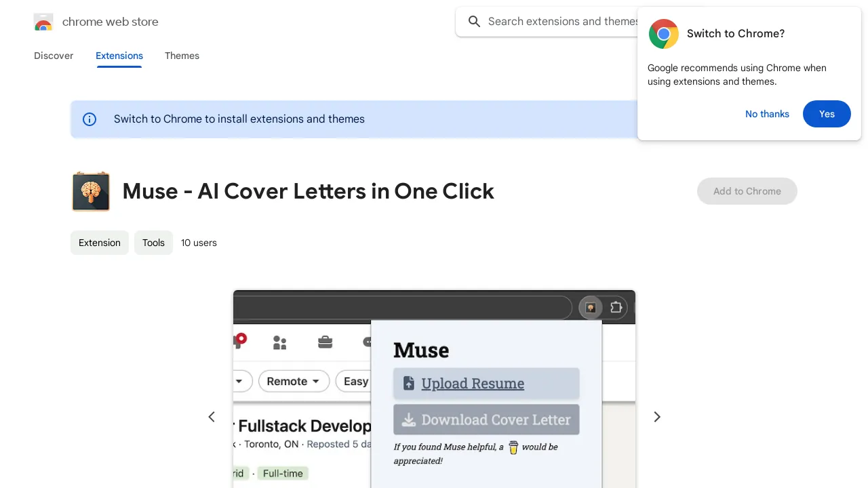Click Yes to switch to Chrome
The image size is (868, 488).
coord(827,114)
